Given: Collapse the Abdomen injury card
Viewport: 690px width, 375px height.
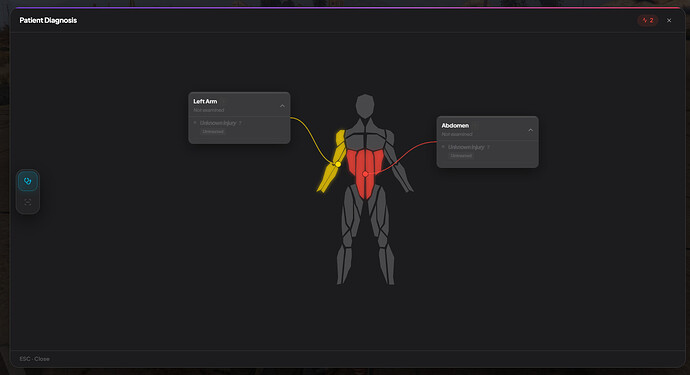Looking at the screenshot, I should click(x=530, y=130).
